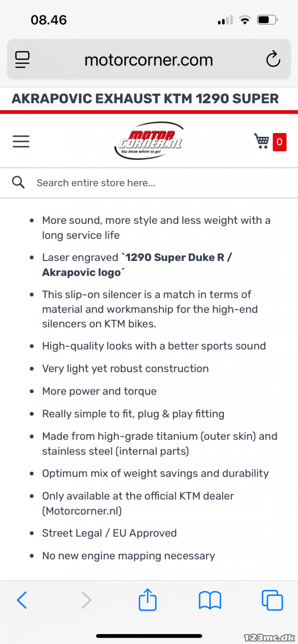Tap the Akrapovic Exhaust KTM 1290 title
This screenshot has width=298, height=644.
coord(145,98)
